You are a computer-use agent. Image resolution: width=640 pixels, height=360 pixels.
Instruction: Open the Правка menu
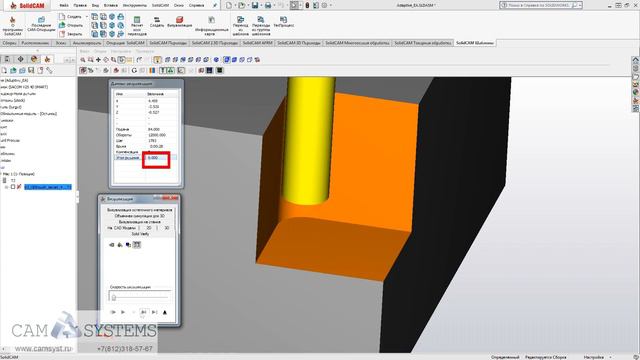click(x=80, y=5)
